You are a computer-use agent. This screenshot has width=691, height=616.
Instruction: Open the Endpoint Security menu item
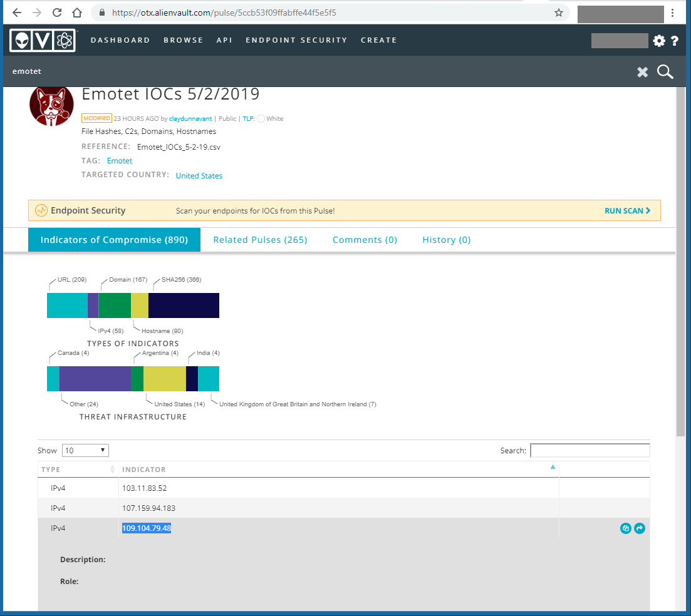tap(296, 40)
